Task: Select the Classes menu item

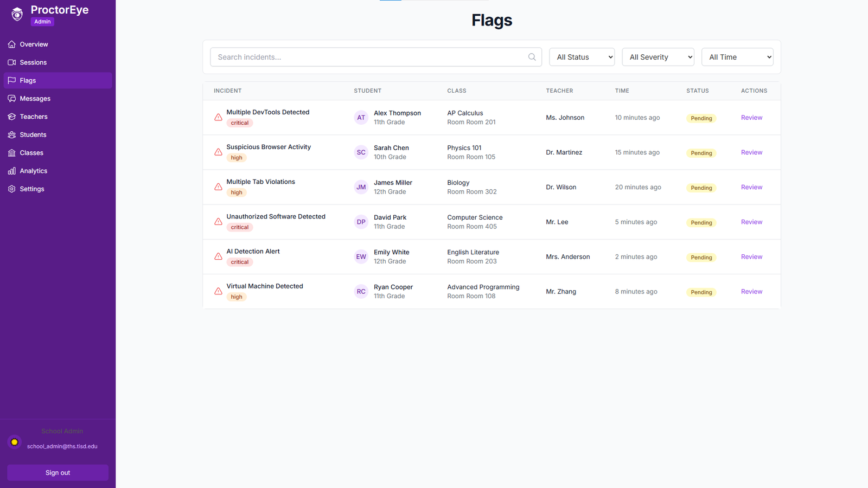Action: [31, 152]
